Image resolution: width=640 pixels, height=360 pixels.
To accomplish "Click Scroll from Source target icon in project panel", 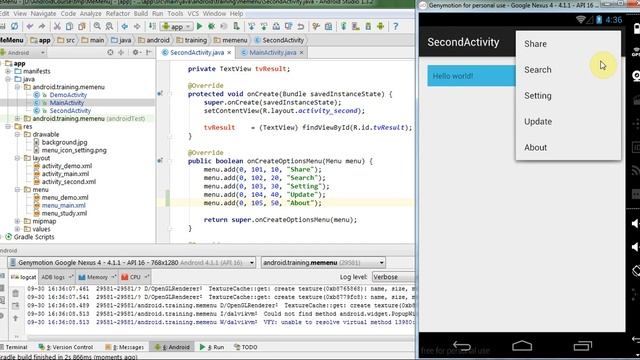I will [x=110, y=53].
